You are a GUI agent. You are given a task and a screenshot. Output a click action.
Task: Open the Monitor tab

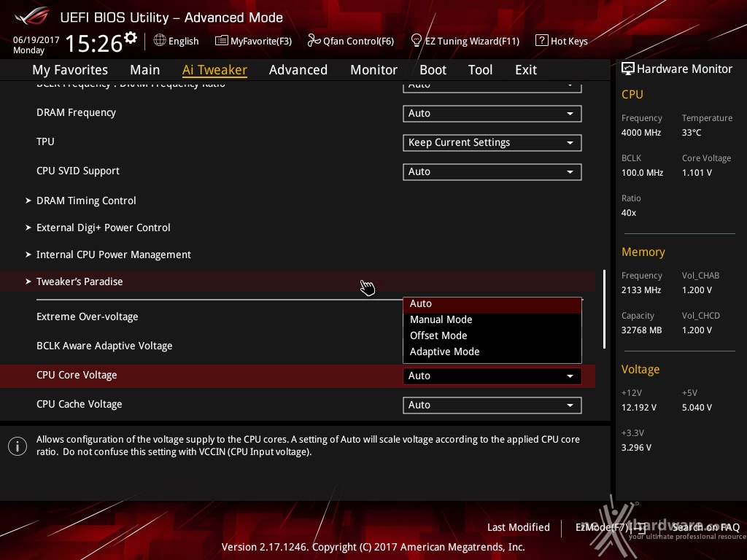click(373, 70)
